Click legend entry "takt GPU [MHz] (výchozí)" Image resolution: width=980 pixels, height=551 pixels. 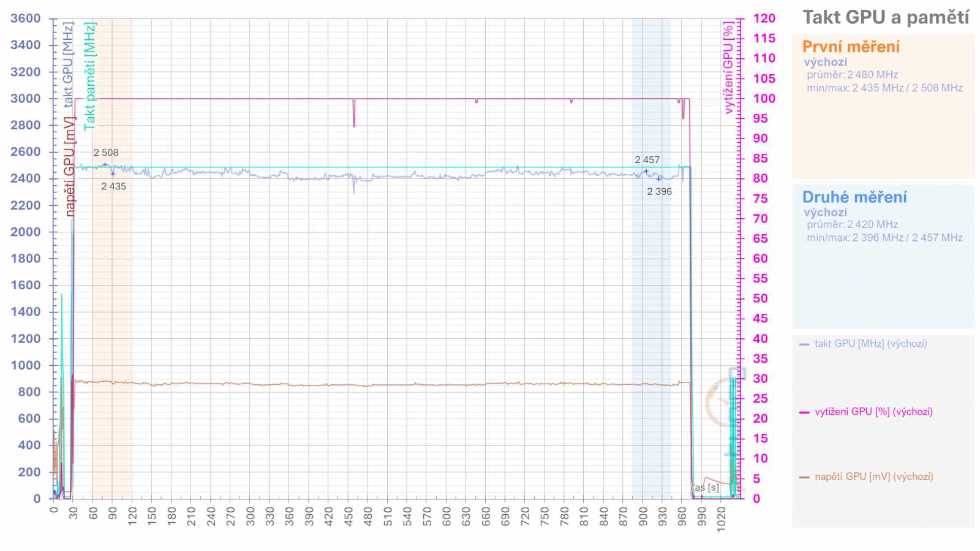pyautogui.click(x=870, y=344)
